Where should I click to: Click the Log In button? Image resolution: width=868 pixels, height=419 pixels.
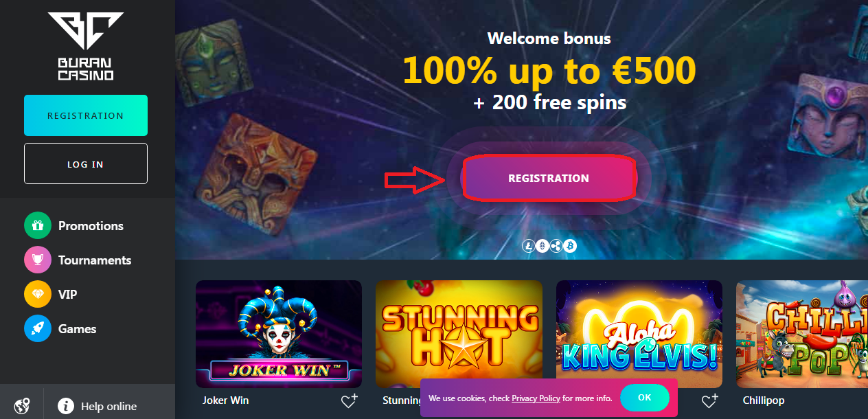pyautogui.click(x=86, y=163)
